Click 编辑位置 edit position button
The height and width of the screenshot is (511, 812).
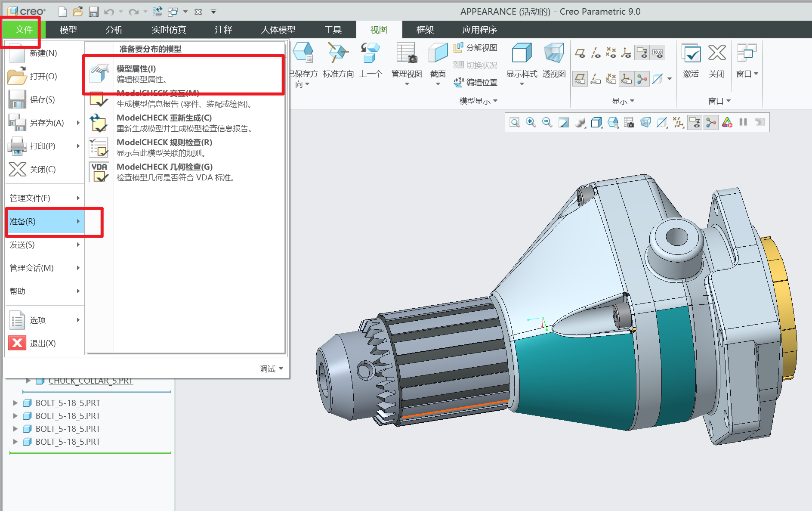(475, 82)
